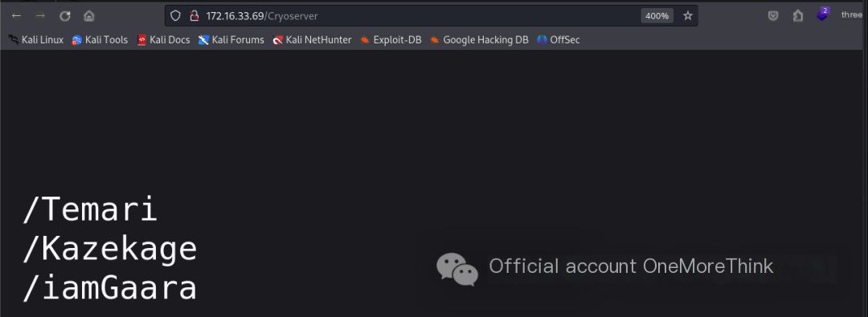The height and width of the screenshot is (317, 868).
Task: Click the shield tracking protection icon
Action: [x=175, y=15]
